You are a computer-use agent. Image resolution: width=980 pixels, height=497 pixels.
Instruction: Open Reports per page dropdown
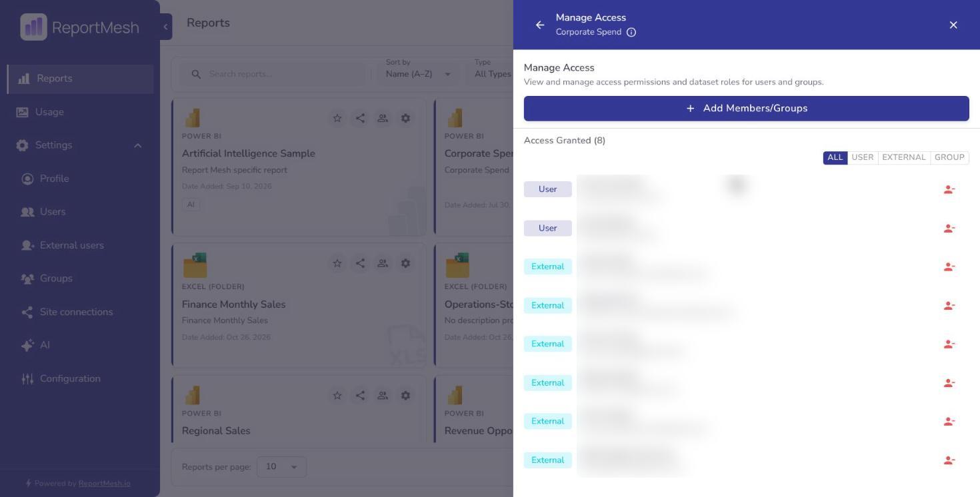click(283, 466)
